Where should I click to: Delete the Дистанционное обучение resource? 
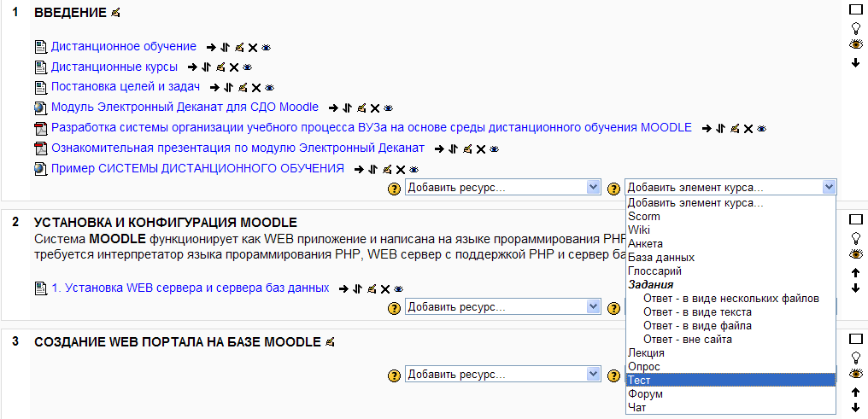click(252, 48)
